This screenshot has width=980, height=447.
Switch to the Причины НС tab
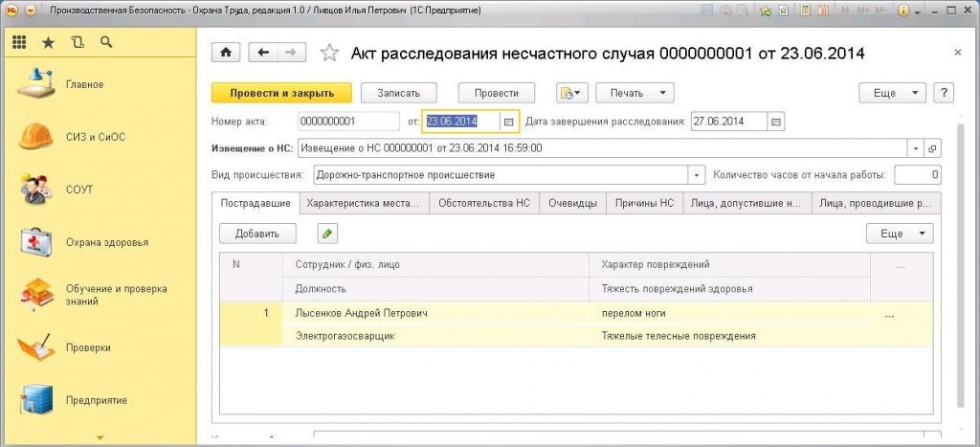click(644, 203)
